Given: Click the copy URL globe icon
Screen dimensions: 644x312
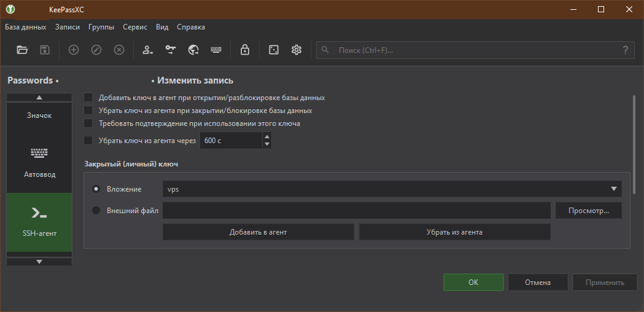Looking at the screenshot, I should click(193, 50).
